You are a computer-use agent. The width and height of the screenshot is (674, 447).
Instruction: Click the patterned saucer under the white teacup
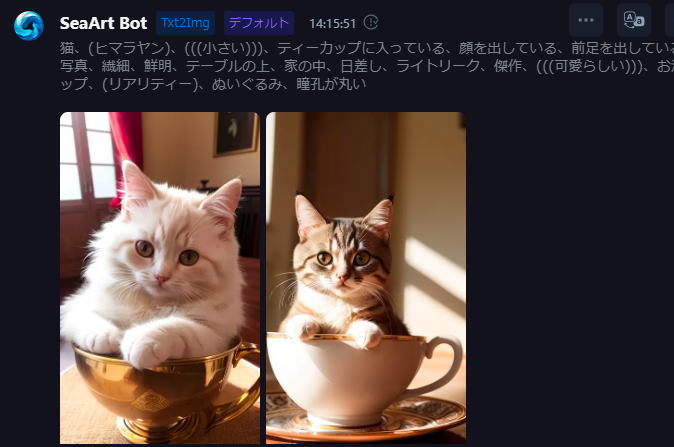pos(366,419)
